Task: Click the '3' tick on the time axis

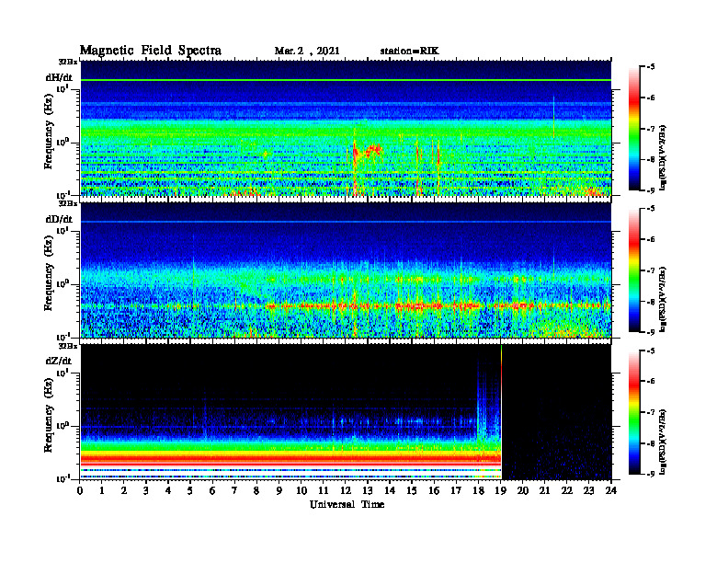Action: 146,491
